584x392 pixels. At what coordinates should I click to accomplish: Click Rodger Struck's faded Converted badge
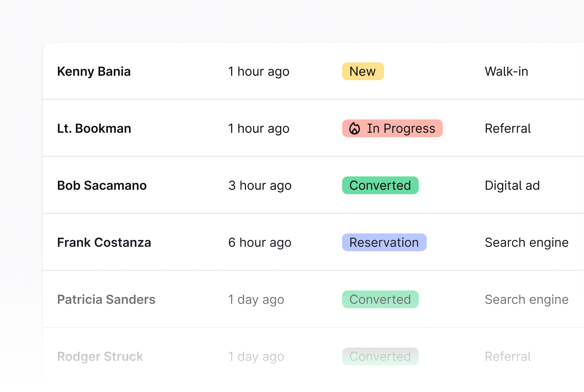click(380, 357)
